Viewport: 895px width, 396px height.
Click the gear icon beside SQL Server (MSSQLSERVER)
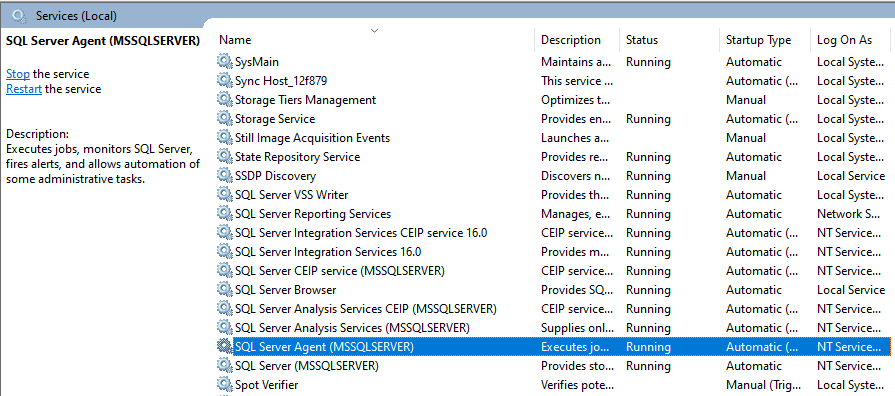[x=225, y=365]
